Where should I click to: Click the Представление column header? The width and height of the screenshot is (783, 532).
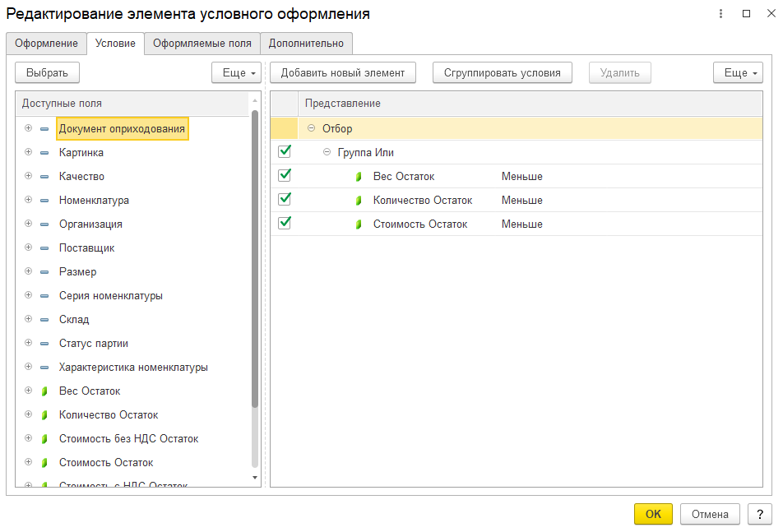pyautogui.click(x=530, y=104)
